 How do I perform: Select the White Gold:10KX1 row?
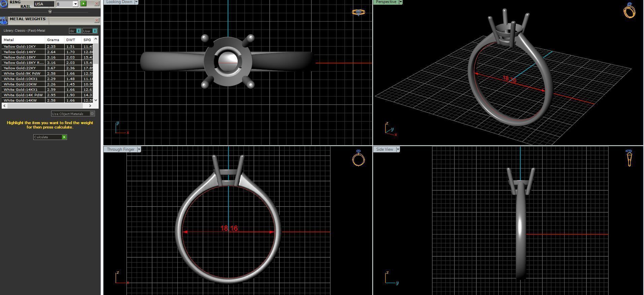(48, 79)
